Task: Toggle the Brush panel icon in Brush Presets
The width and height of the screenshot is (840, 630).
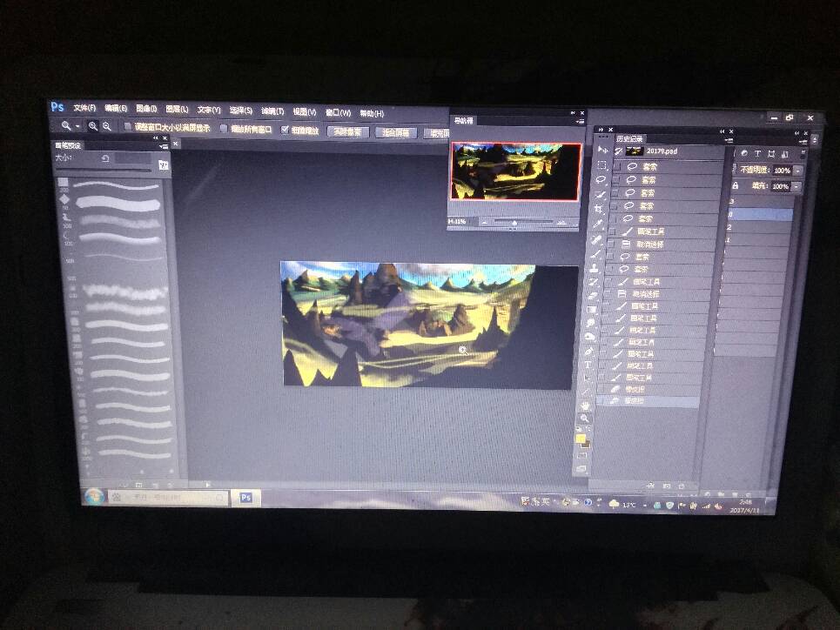Action: [x=164, y=165]
